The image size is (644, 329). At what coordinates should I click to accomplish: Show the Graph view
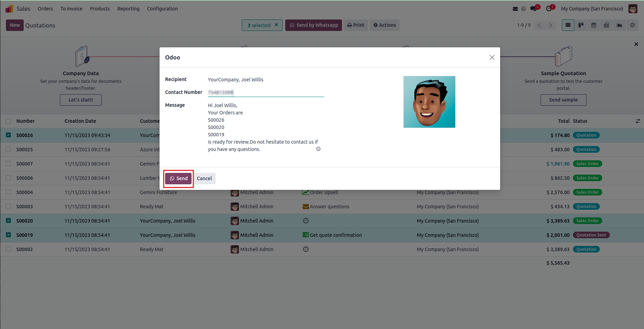coord(619,25)
